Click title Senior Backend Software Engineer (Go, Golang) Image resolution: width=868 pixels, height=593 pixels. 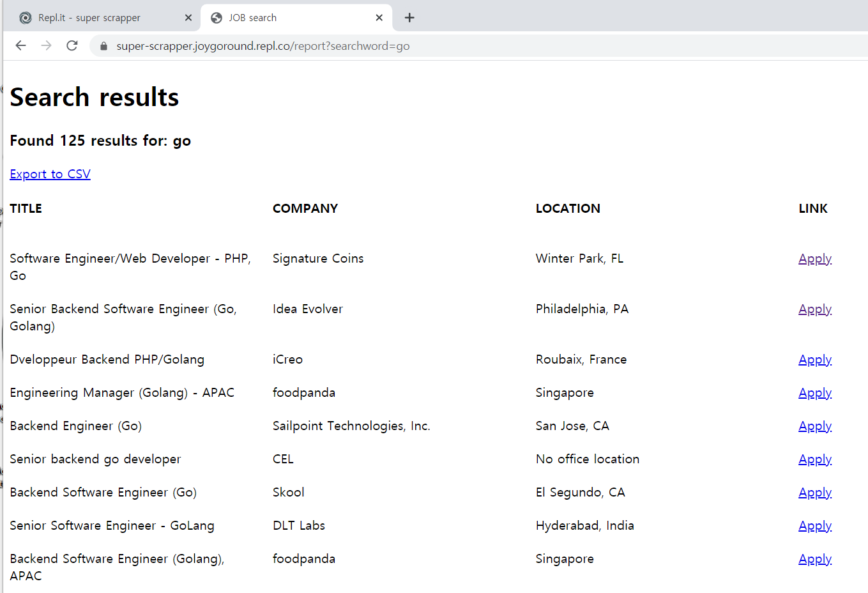(x=123, y=317)
